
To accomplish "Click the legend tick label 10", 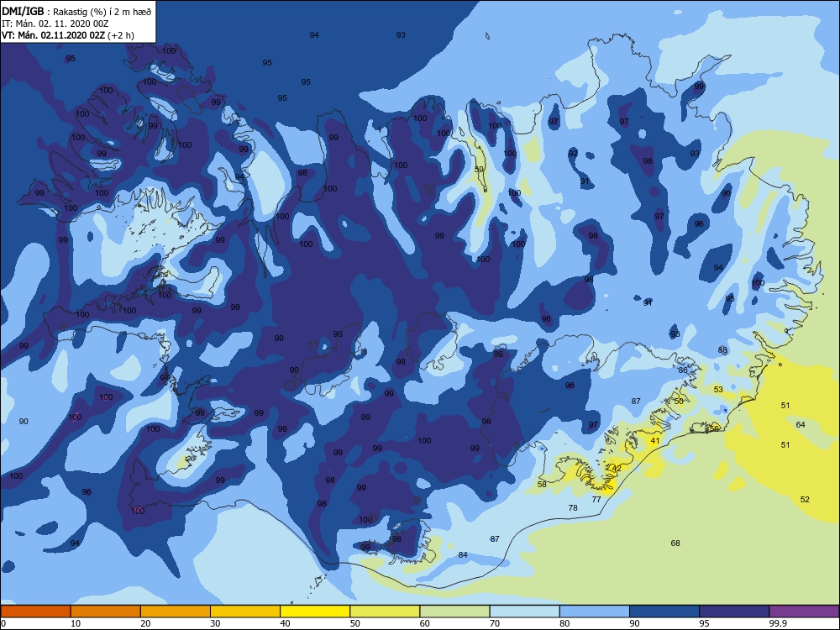I will pos(76,623).
